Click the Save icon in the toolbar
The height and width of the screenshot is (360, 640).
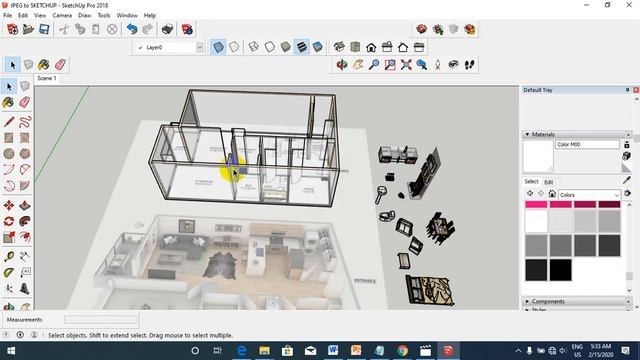(x=44, y=29)
